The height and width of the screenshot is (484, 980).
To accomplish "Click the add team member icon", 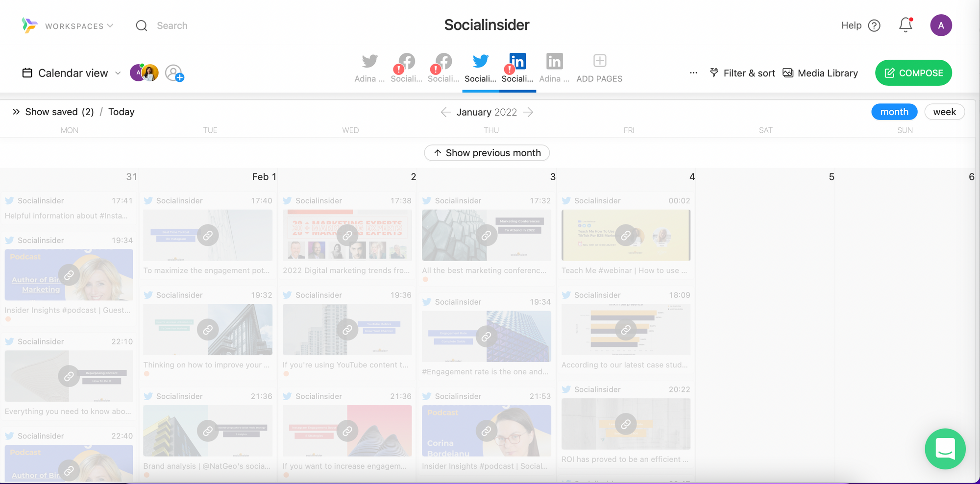I will click(x=174, y=73).
